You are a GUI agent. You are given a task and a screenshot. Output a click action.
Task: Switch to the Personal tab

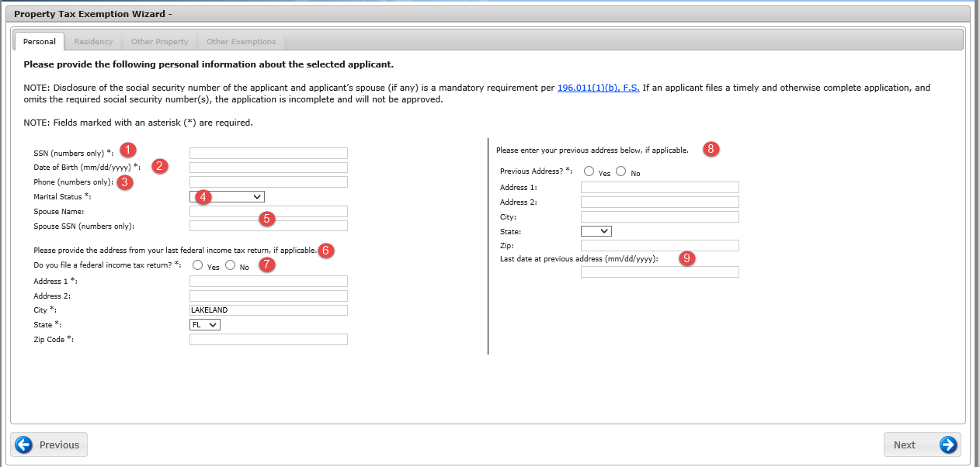tap(40, 41)
